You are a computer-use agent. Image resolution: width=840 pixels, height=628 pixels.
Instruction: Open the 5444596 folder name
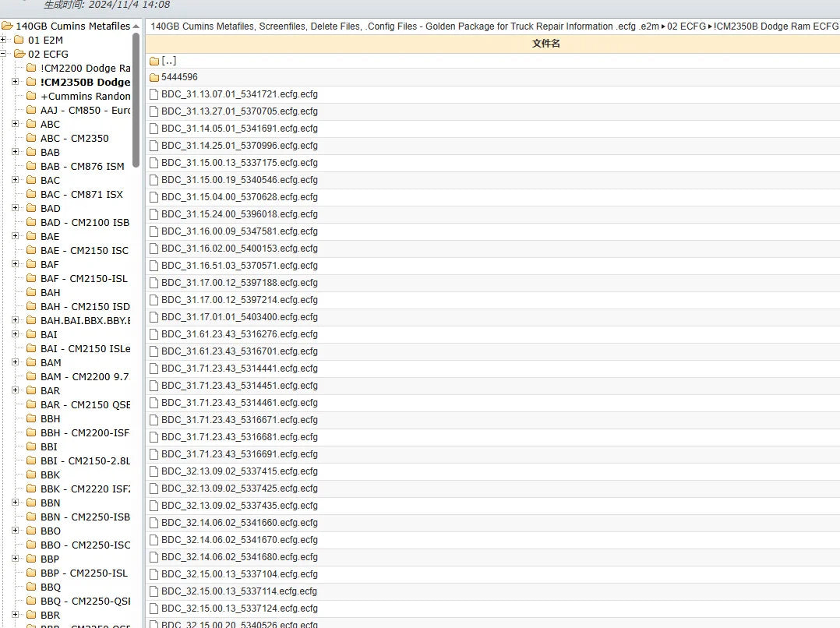click(179, 77)
